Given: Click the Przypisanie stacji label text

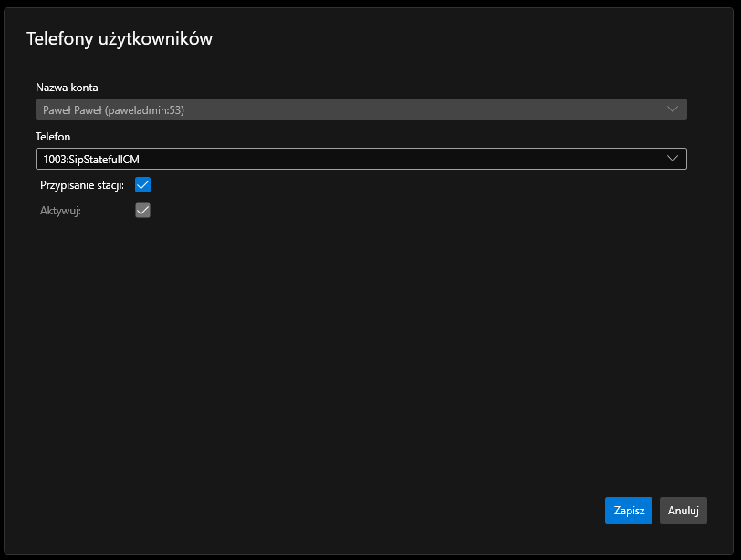Looking at the screenshot, I should [x=82, y=185].
